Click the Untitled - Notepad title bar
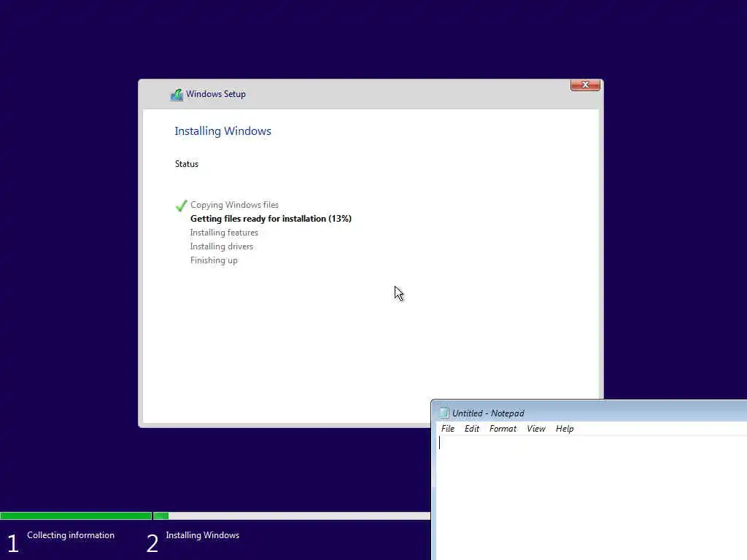 pyautogui.click(x=589, y=413)
